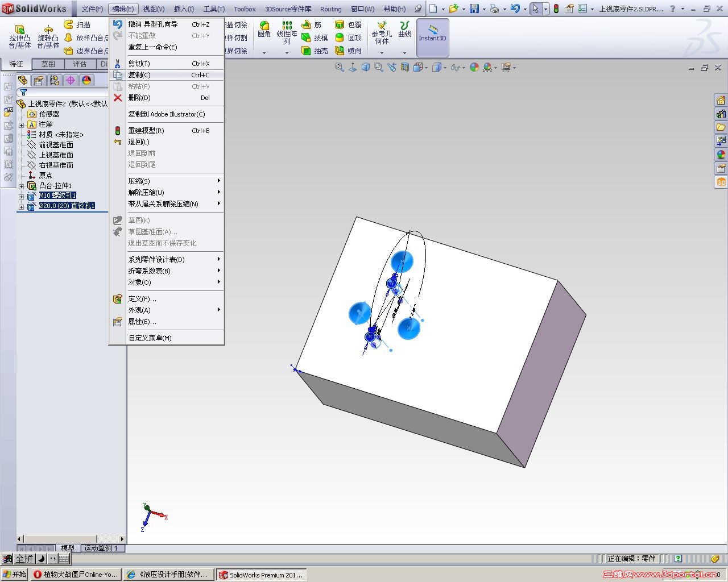Viewport: 728px width, 582px height.
Task: Select the Sweep (扫描) tool
Action: tap(77, 24)
